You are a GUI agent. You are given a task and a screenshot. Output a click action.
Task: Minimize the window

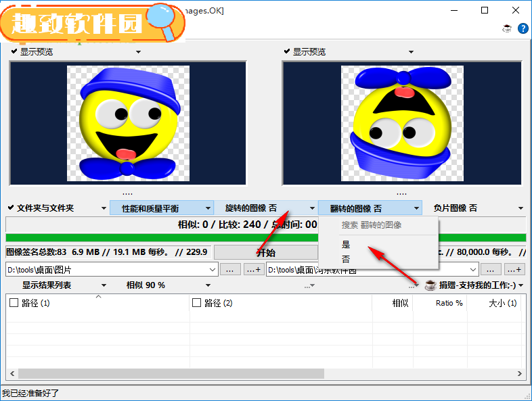[x=454, y=11]
